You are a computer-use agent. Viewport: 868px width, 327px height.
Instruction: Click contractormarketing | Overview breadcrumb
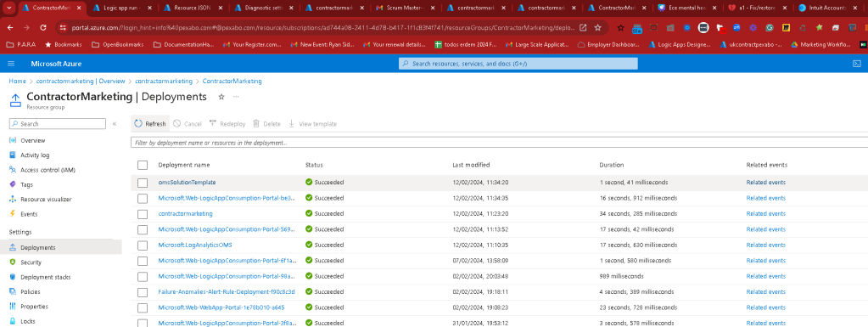[81, 81]
